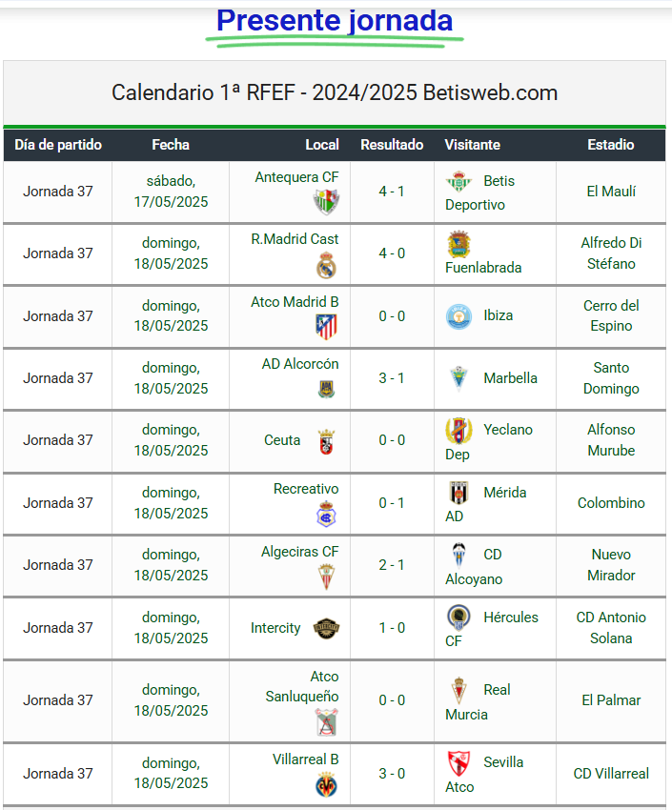Click the Antequera CF crest icon
The height and width of the screenshot is (810, 672).
[326, 201]
